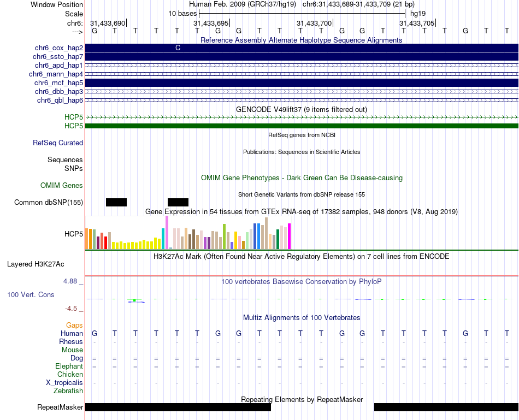This screenshot has width=519, height=420.
Task: Click the Window Position label
Action: (57, 4)
